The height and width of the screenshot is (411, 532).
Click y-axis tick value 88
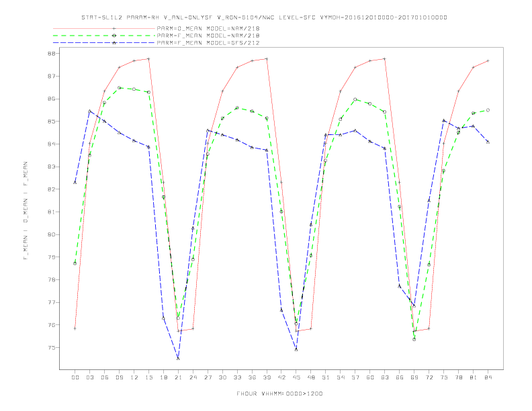click(x=52, y=54)
